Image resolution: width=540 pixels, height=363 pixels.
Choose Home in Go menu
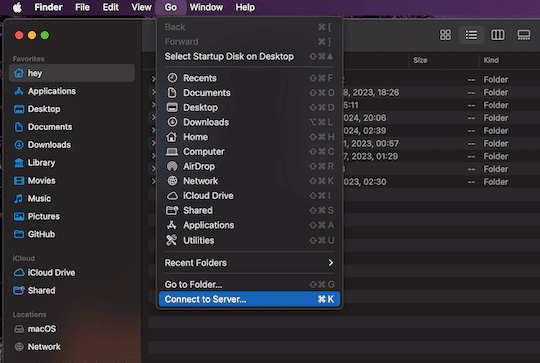pos(249,137)
